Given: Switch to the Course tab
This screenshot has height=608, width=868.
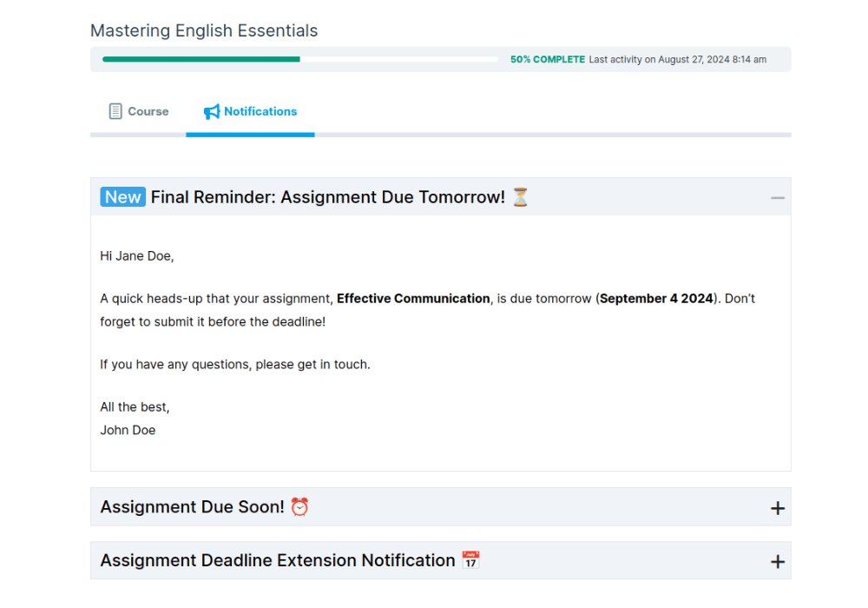Looking at the screenshot, I should (148, 111).
